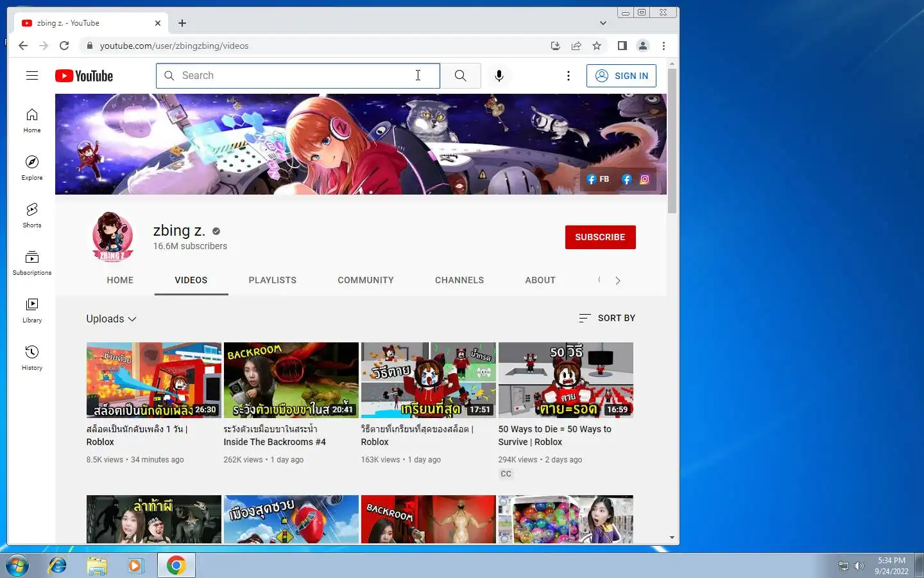Viewport: 924px width, 578px height.
Task: Switch to the HOME channel tab
Action: coord(120,281)
